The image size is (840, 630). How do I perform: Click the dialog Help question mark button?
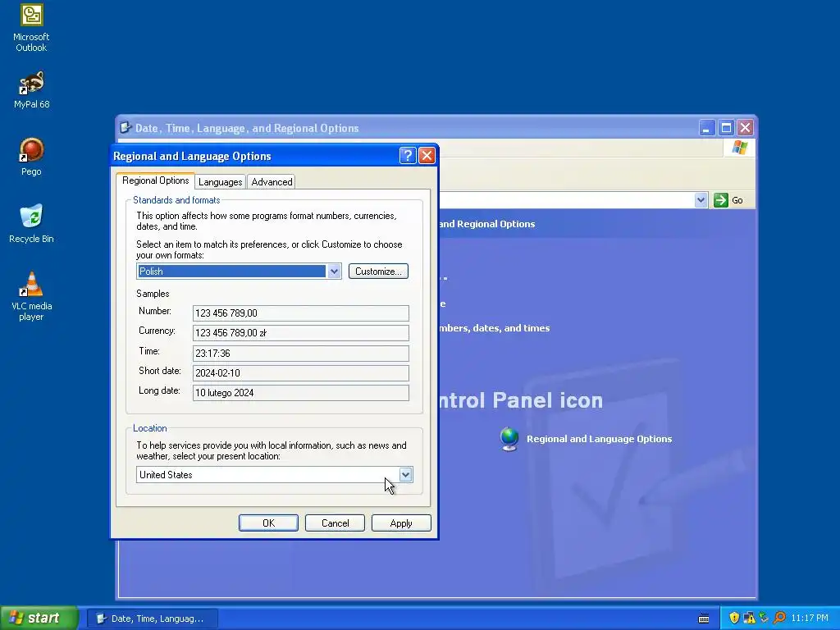point(408,155)
